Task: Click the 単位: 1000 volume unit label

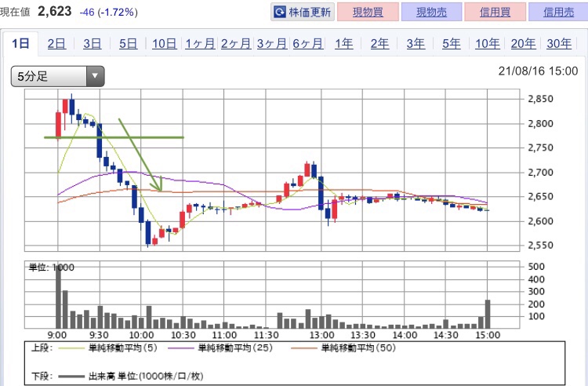Action: 52,268
